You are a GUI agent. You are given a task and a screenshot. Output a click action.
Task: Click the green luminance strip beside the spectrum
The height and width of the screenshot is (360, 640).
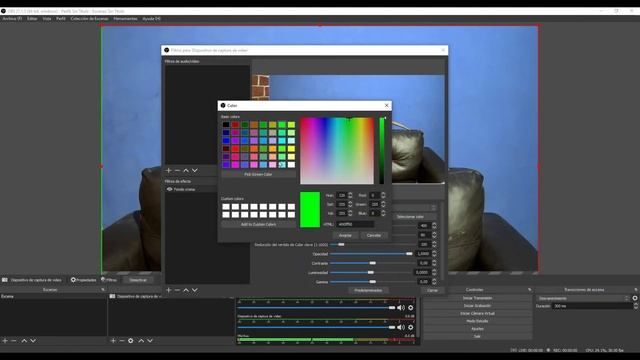(x=382, y=151)
